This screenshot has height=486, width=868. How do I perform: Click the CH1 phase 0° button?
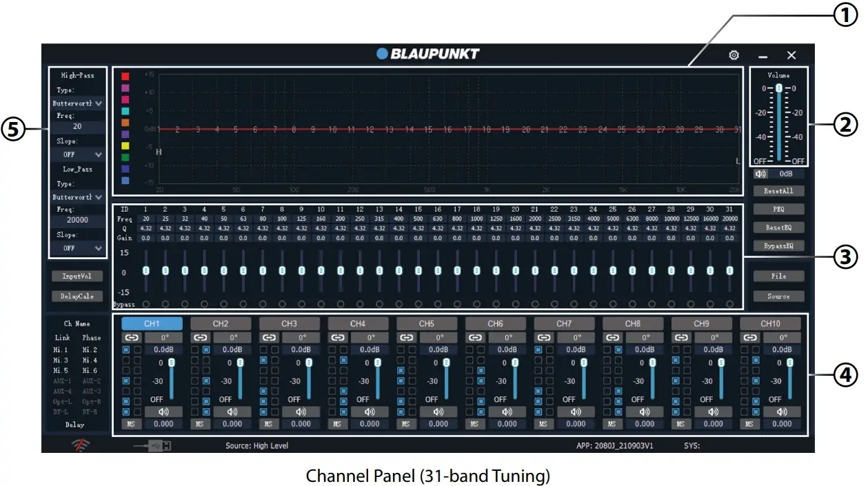pos(163,338)
